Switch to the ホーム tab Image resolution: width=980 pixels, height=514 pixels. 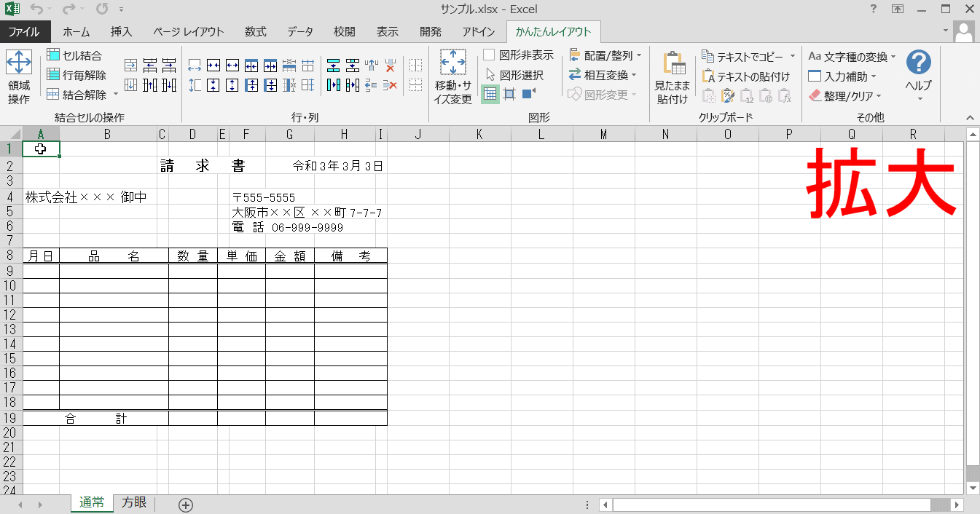[77, 31]
